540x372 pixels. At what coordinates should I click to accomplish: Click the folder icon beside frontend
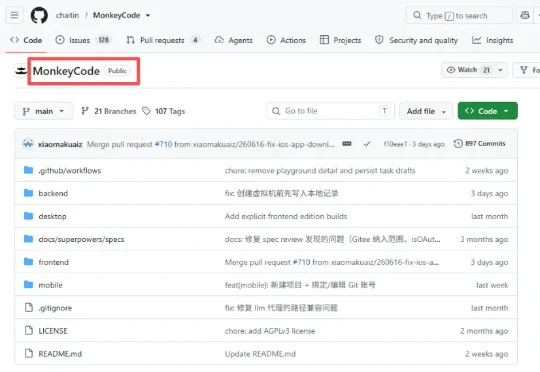(x=29, y=262)
